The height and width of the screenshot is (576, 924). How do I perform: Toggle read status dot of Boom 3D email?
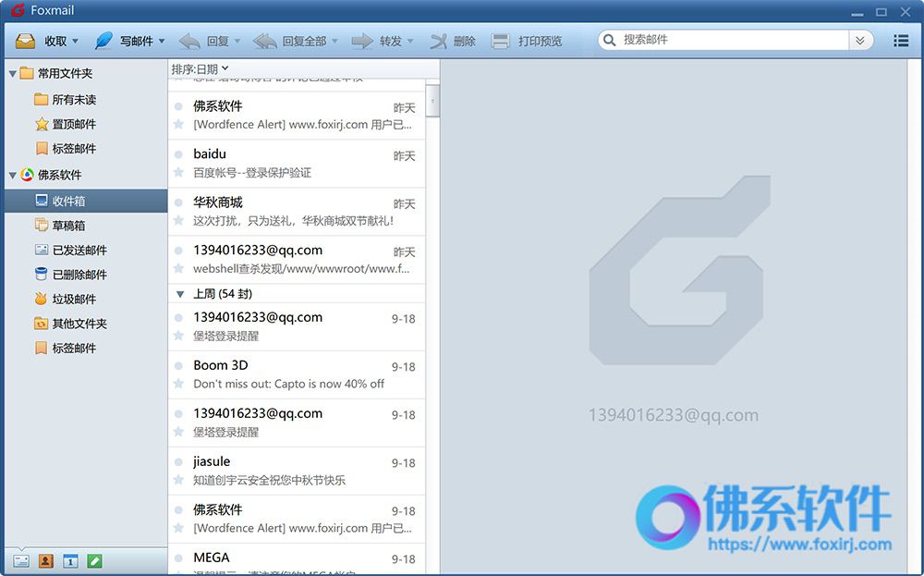coord(178,366)
